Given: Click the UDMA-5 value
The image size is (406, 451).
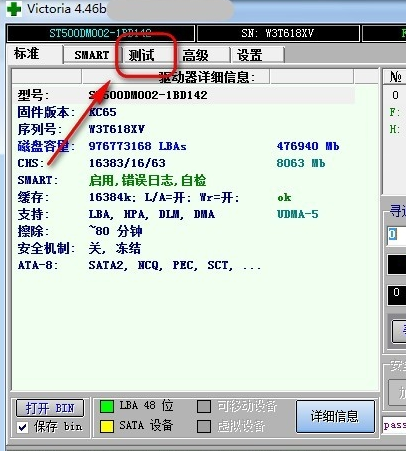Looking at the screenshot, I should [298, 214].
